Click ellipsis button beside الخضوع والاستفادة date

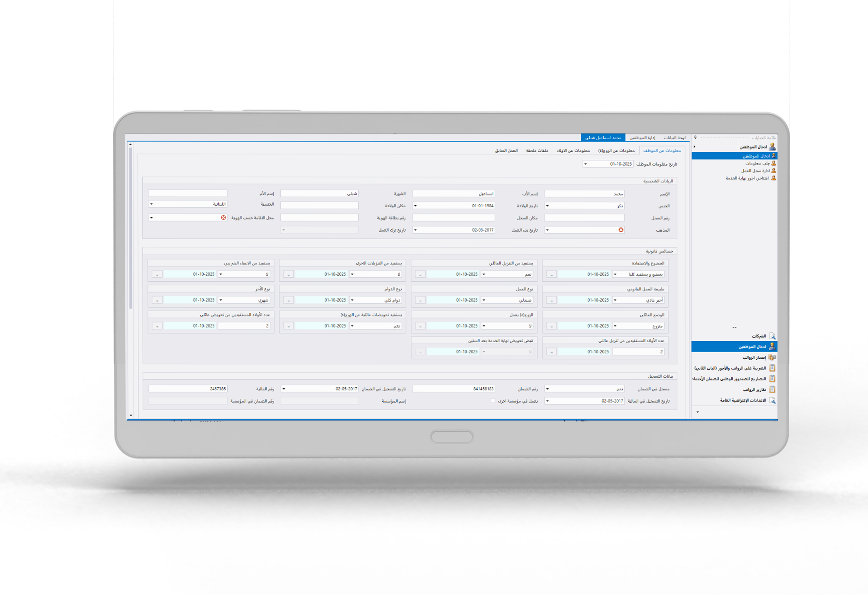pyautogui.click(x=551, y=275)
